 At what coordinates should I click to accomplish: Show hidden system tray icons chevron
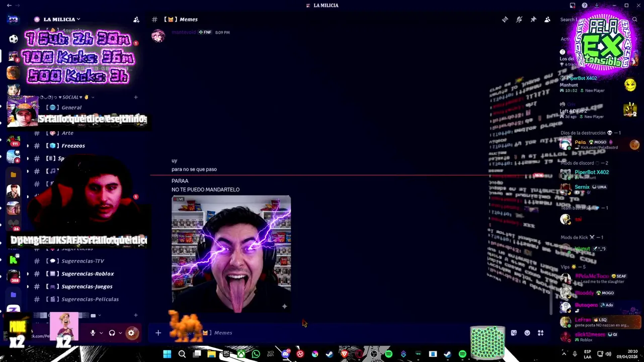[563, 354]
